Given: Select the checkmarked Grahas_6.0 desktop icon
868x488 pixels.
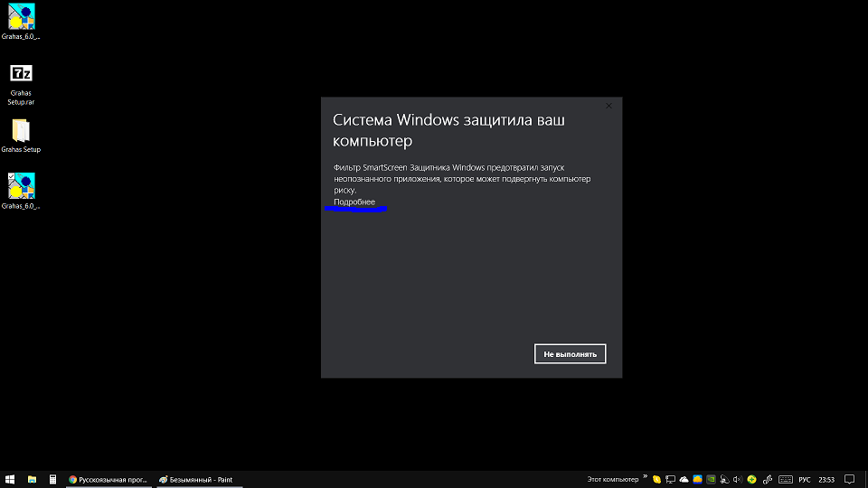Looking at the screenshot, I should coord(21,191).
